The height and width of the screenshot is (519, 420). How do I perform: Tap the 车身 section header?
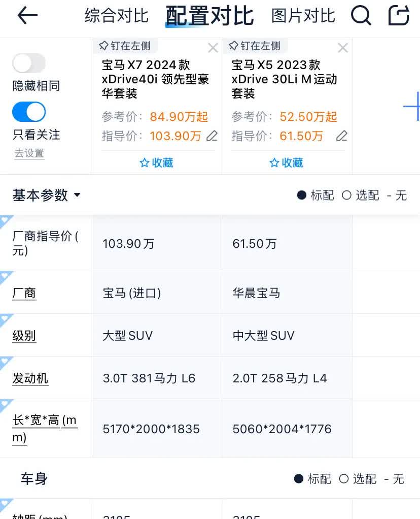coord(34,478)
